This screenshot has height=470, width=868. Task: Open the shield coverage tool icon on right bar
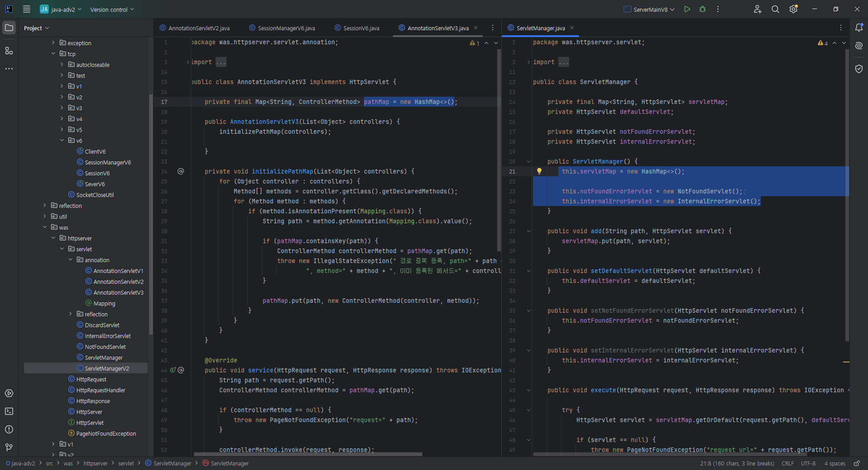pyautogui.click(x=859, y=69)
